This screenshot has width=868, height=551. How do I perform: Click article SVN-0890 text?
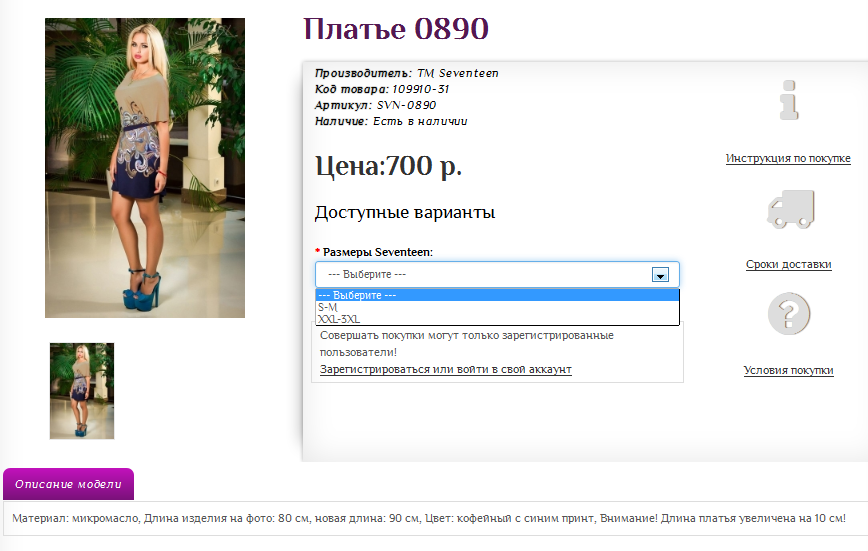(x=406, y=105)
